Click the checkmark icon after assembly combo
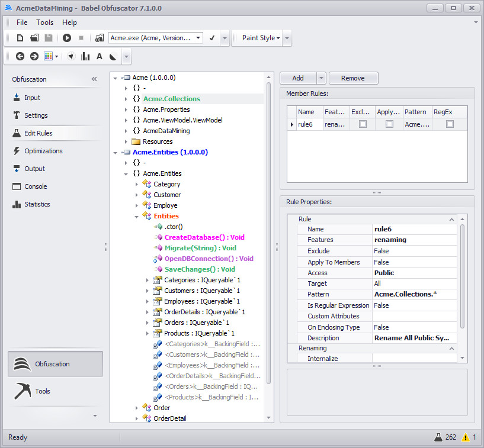Image resolution: width=484 pixels, height=448 pixels. click(212, 38)
